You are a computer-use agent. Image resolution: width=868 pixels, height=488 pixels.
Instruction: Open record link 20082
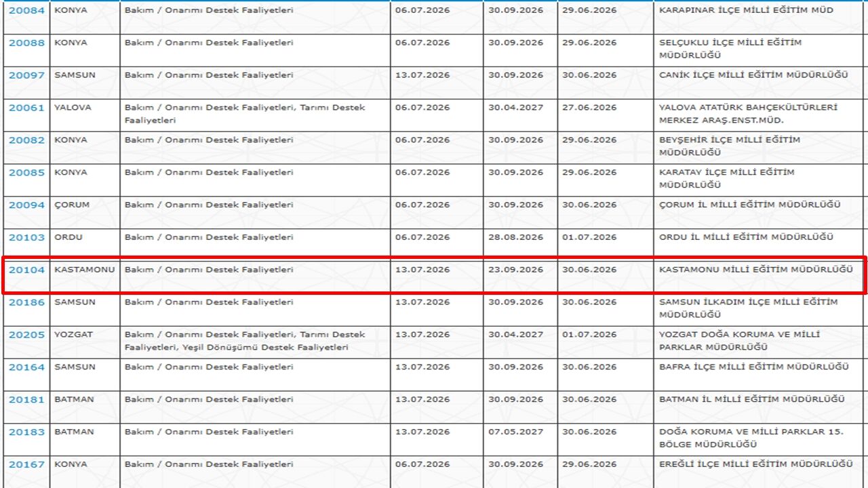(26, 140)
